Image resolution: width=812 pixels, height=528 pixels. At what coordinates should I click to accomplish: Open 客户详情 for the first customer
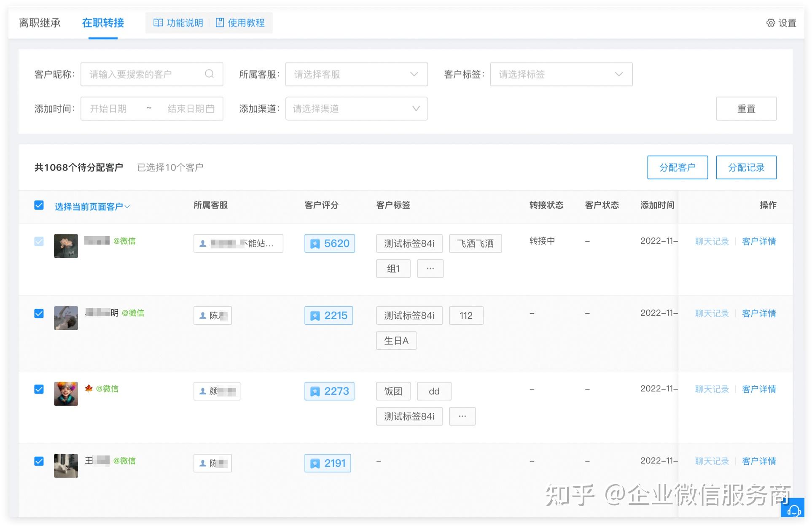tap(758, 241)
